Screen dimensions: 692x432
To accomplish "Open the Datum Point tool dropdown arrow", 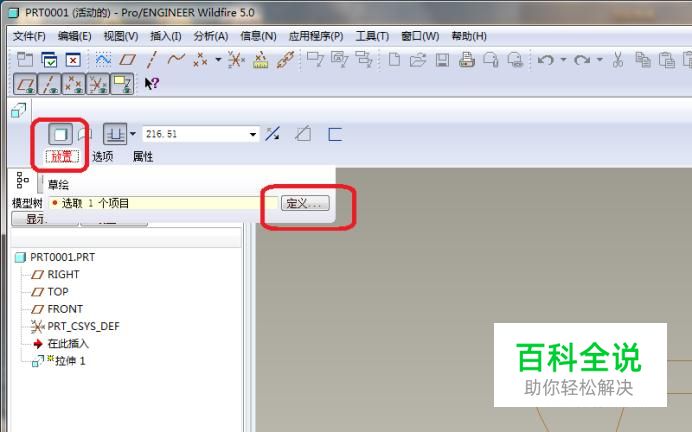I will 218,59.
